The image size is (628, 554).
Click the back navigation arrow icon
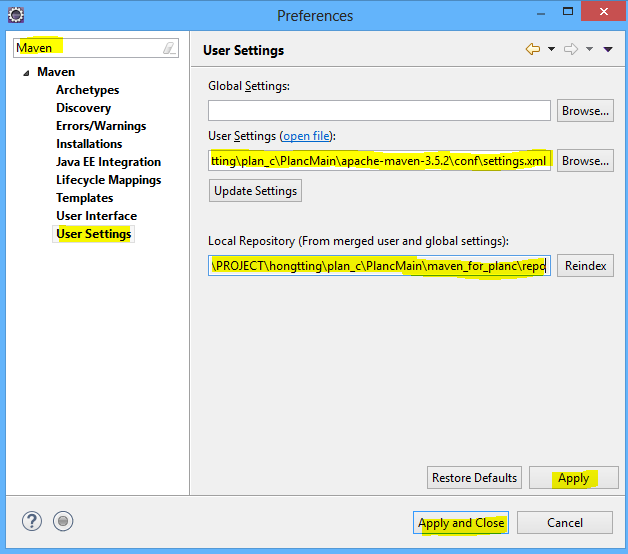(533, 49)
